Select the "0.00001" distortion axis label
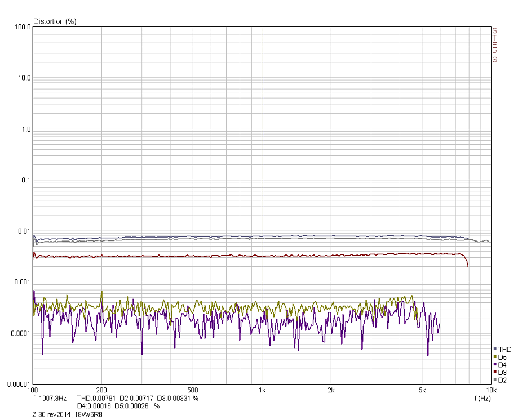518x420 pixels. [19, 384]
